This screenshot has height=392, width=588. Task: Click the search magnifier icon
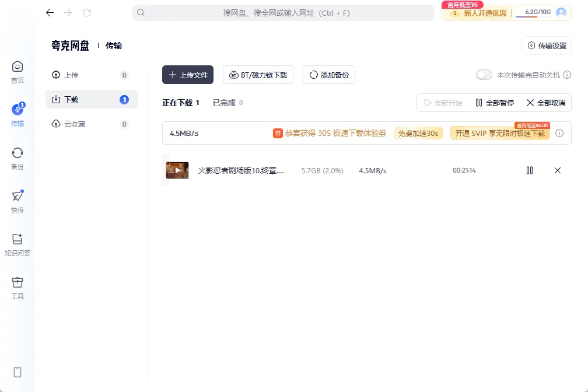click(x=141, y=13)
